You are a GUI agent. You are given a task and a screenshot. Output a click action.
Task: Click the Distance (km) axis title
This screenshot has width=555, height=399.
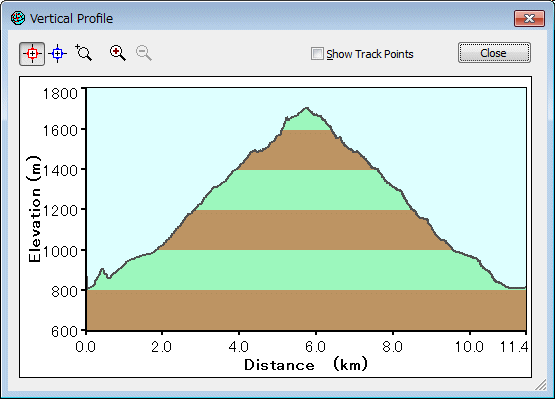[306, 365]
